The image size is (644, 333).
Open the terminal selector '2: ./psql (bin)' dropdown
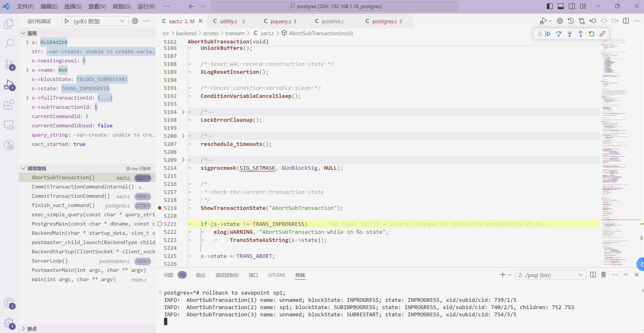550,275
